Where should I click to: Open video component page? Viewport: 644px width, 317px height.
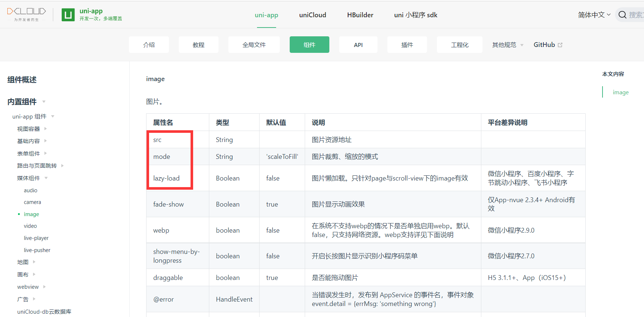point(30,226)
